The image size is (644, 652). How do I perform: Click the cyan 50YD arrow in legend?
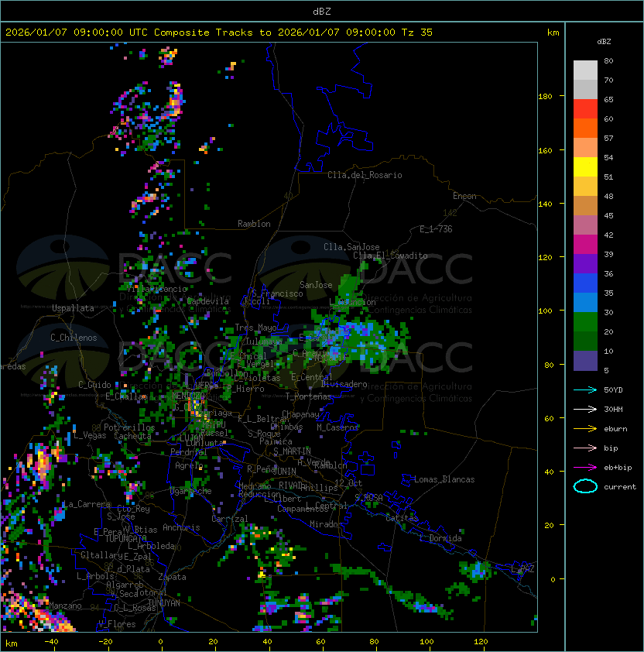click(x=585, y=389)
